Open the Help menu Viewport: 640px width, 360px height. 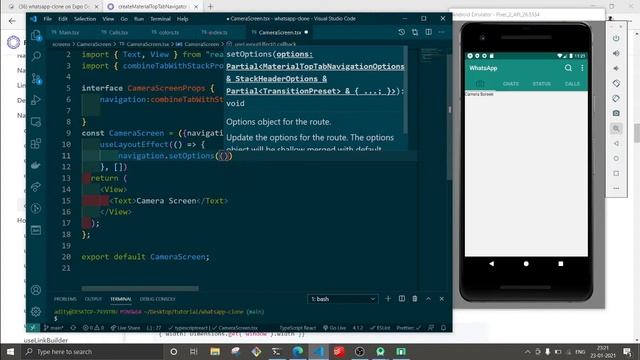(182, 19)
